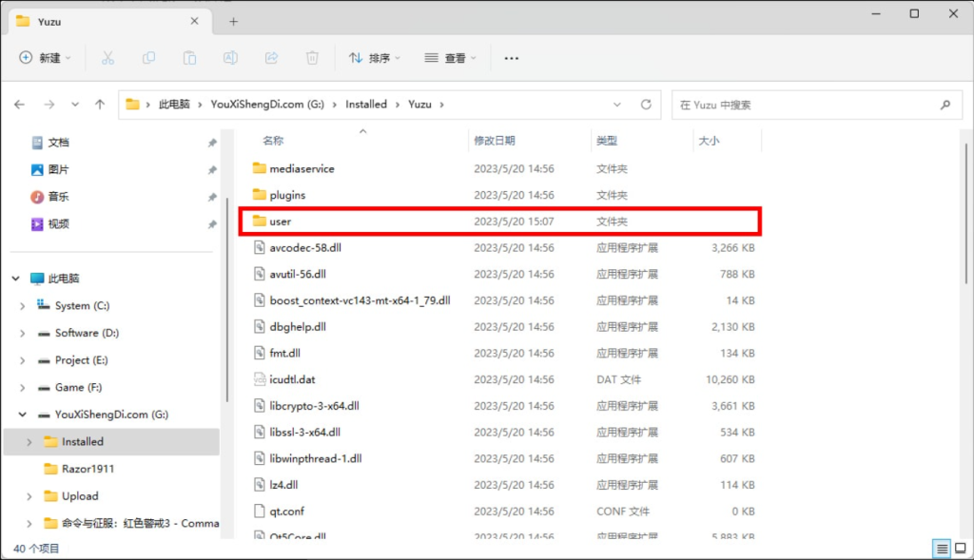Image resolution: width=974 pixels, height=560 pixels.
Task: Click the 修改日期 column header
Action: (497, 140)
